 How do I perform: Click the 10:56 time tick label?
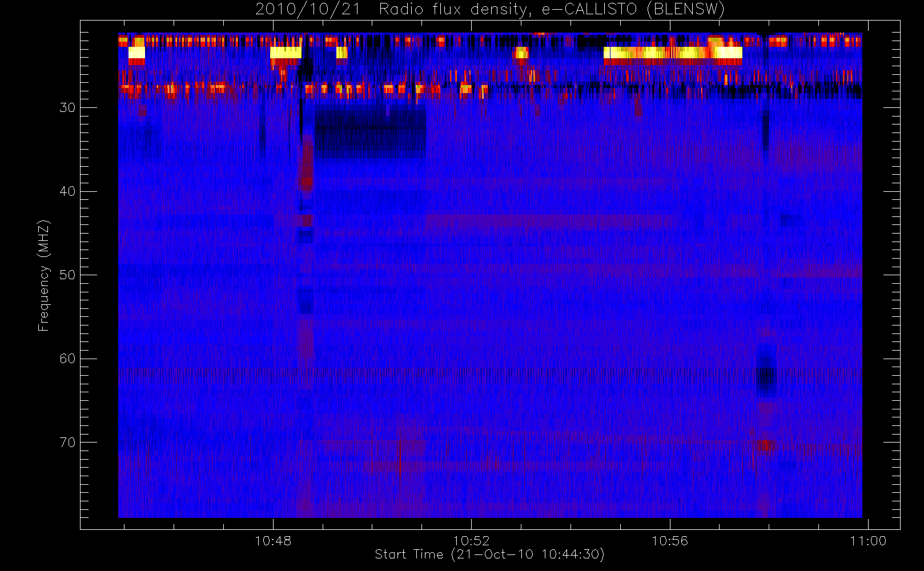[669, 541]
